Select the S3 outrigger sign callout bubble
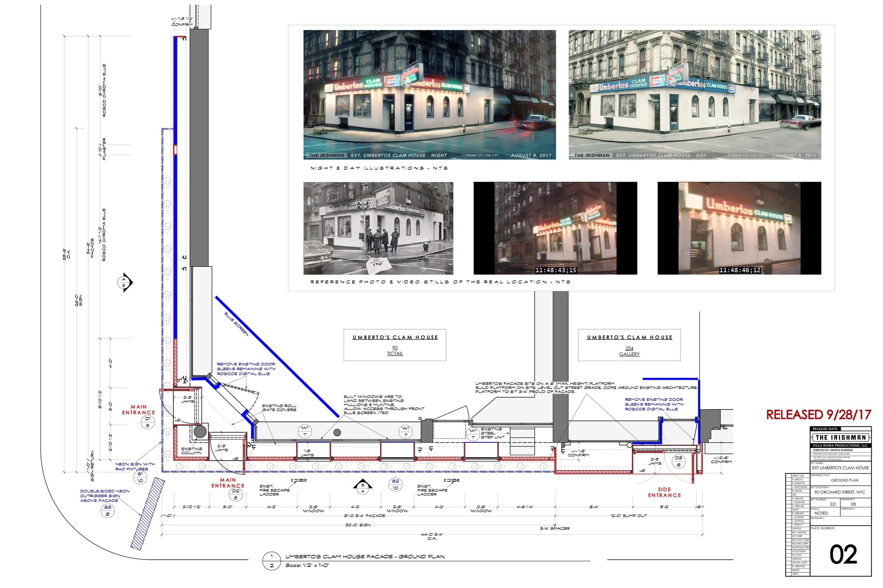 click(x=108, y=510)
